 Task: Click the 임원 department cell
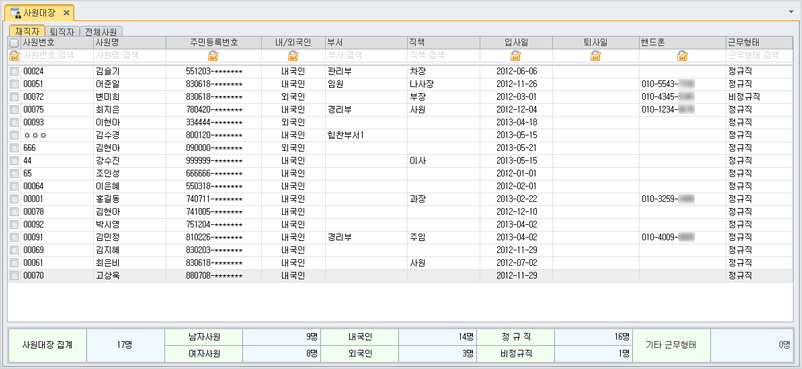click(x=366, y=84)
